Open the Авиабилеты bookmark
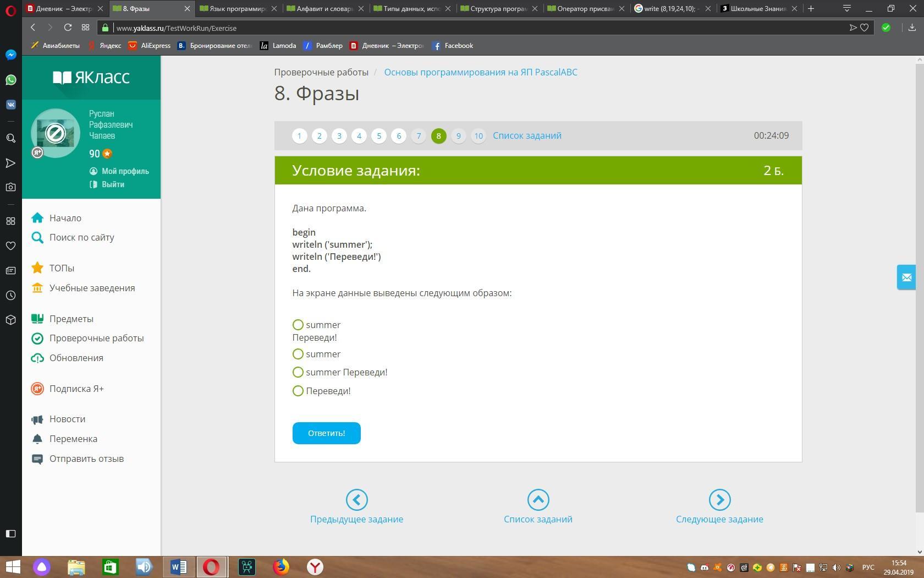 56,46
